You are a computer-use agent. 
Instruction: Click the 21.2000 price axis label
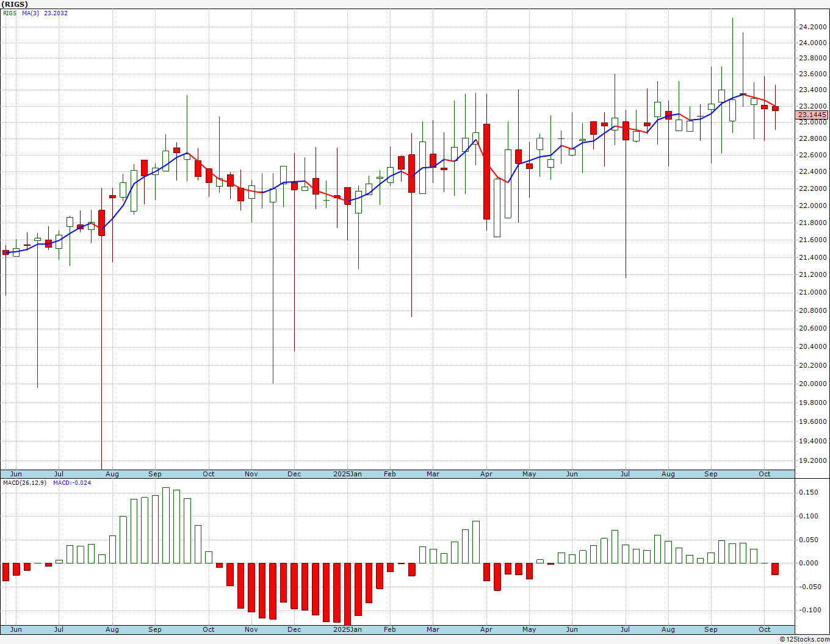(x=812, y=275)
